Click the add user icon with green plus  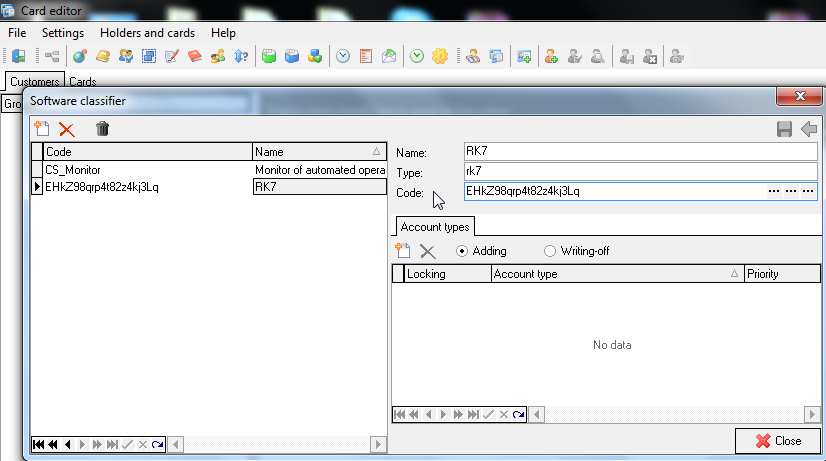tap(552, 56)
